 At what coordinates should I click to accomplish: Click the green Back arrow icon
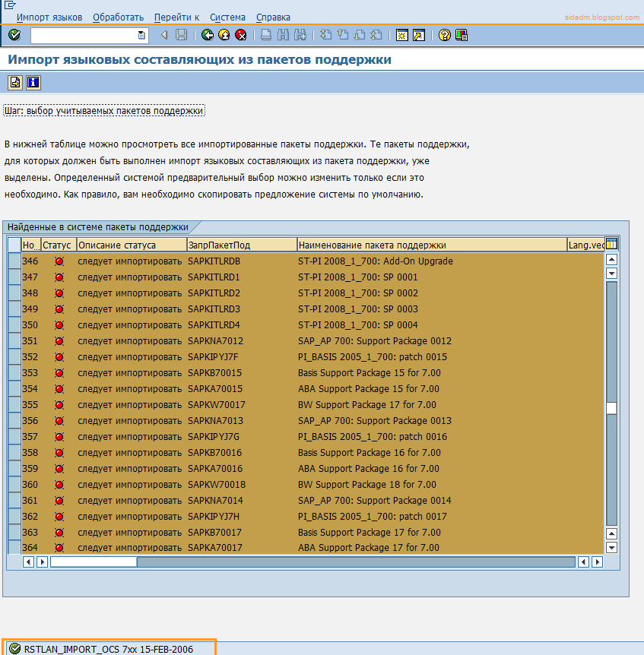click(x=208, y=35)
